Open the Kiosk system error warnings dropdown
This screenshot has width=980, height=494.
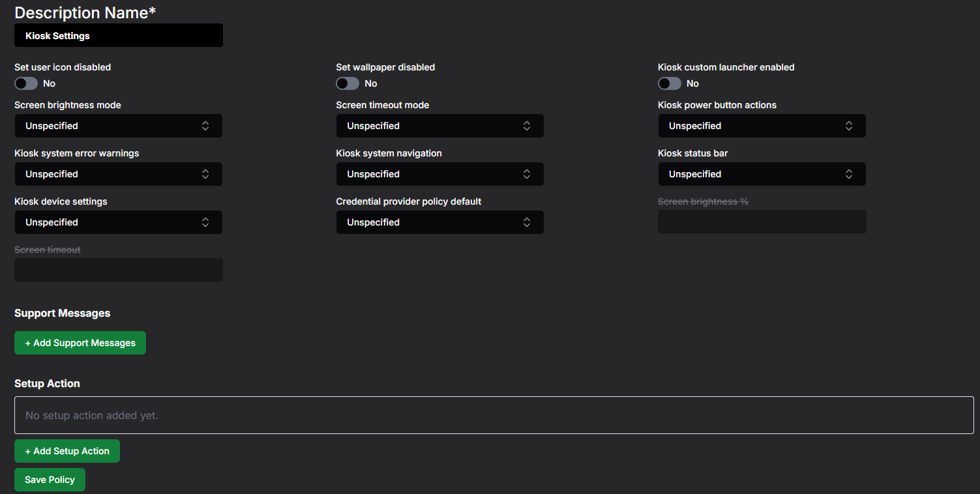pyautogui.click(x=119, y=174)
